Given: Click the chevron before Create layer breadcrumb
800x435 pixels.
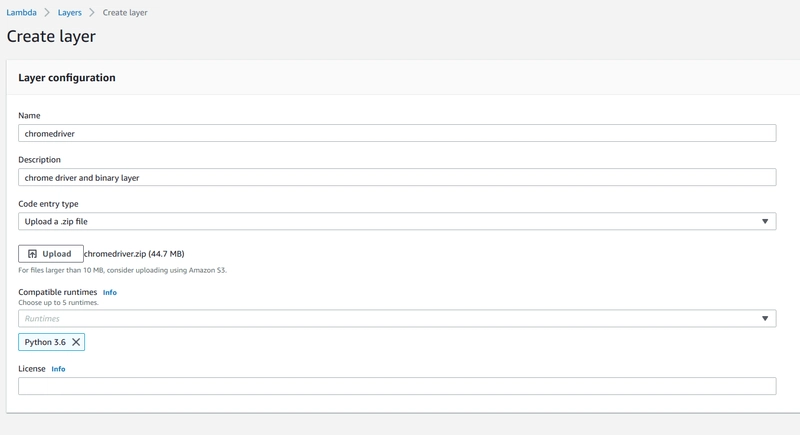Looking at the screenshot, I should coord(92,13).
